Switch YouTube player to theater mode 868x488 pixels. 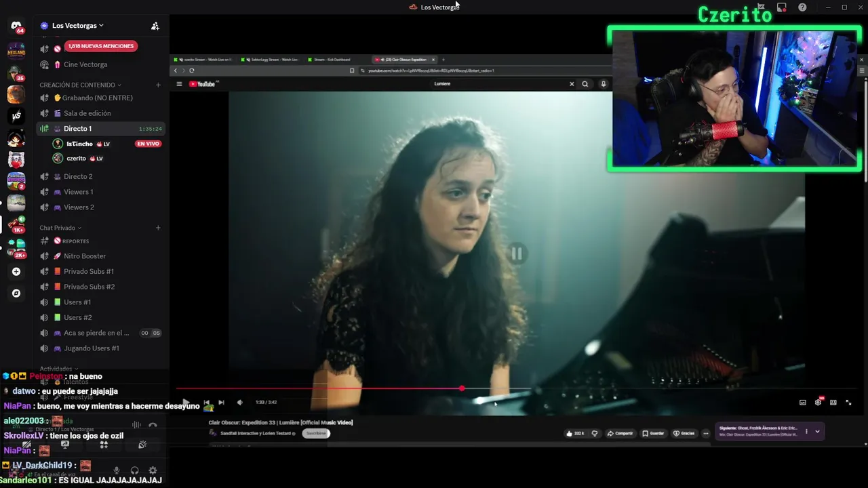(833, 402)
